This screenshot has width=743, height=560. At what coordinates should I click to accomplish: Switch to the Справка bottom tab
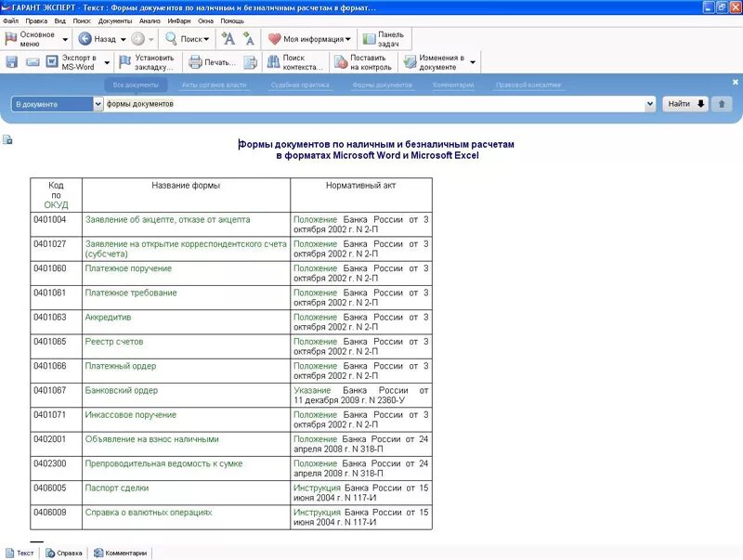(x=64, y=553)
